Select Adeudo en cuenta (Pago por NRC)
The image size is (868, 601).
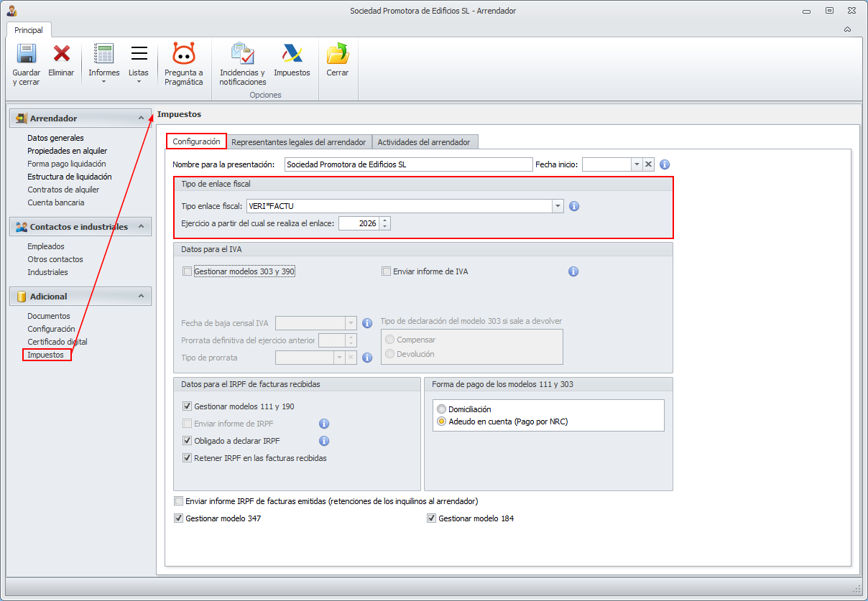(442, 421)
